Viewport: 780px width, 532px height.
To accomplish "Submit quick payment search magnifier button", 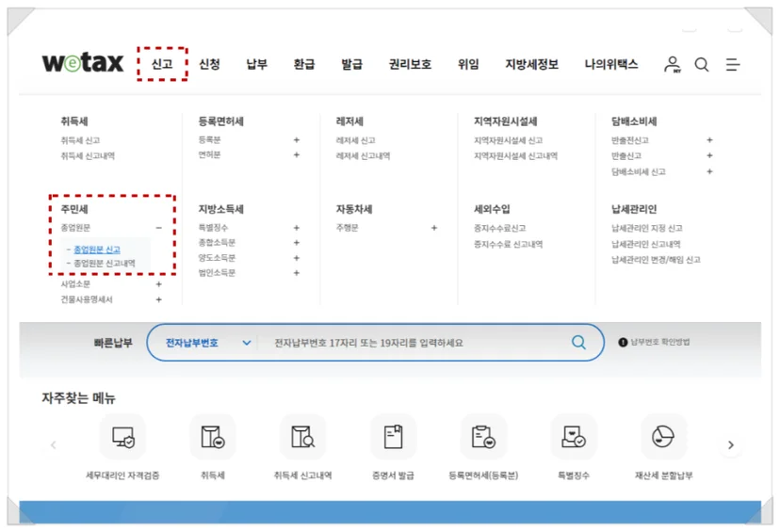I will pyautogui.click(x=578, y=342).
